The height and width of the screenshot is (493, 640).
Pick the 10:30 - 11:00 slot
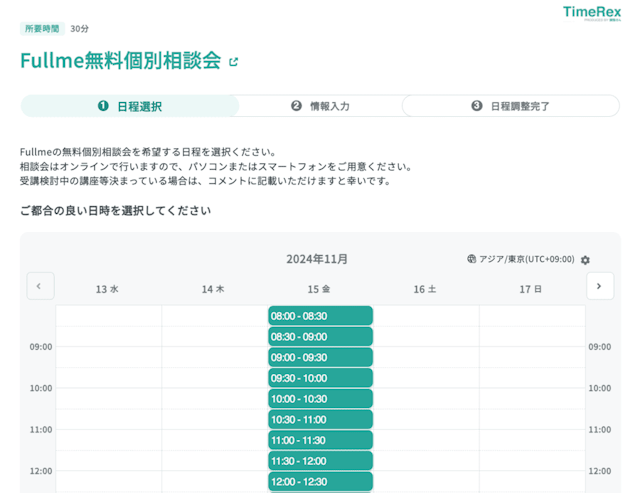(x=320, y=420)
